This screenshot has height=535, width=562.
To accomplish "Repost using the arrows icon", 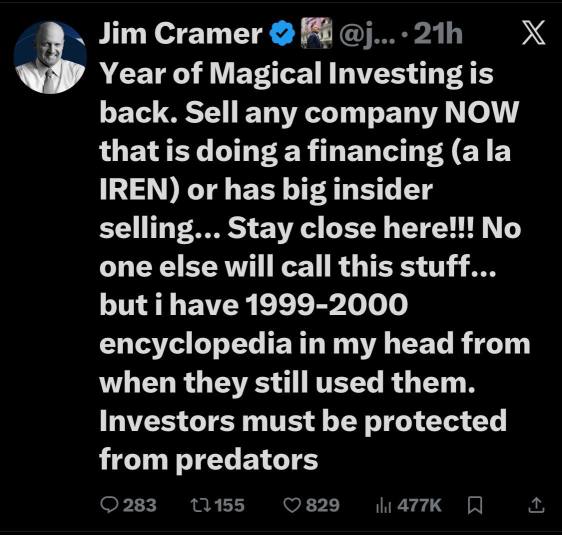I will pyautogui.click(x=201, y=505).
